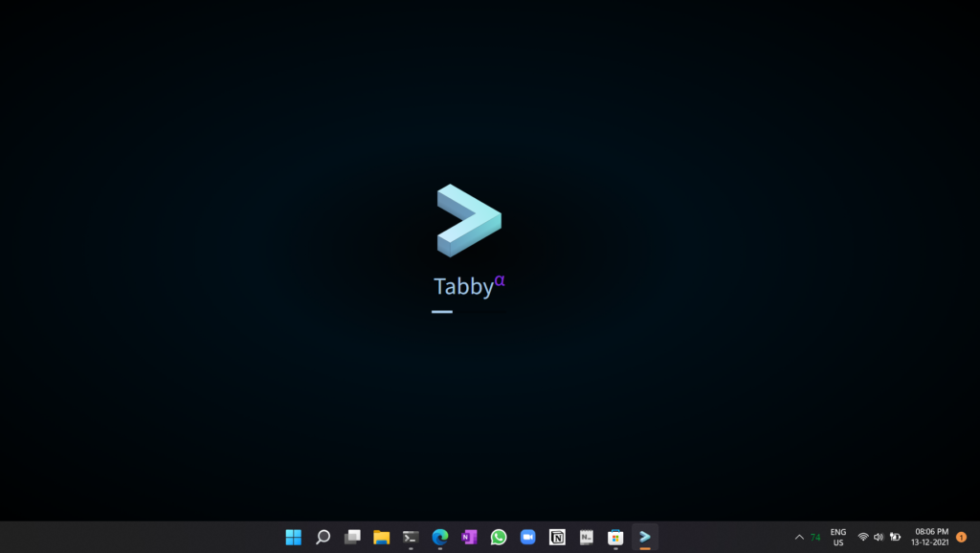Switch to the Windows Terminal taskbar app
The image size is (980, 553).
[x=411, y=537]
